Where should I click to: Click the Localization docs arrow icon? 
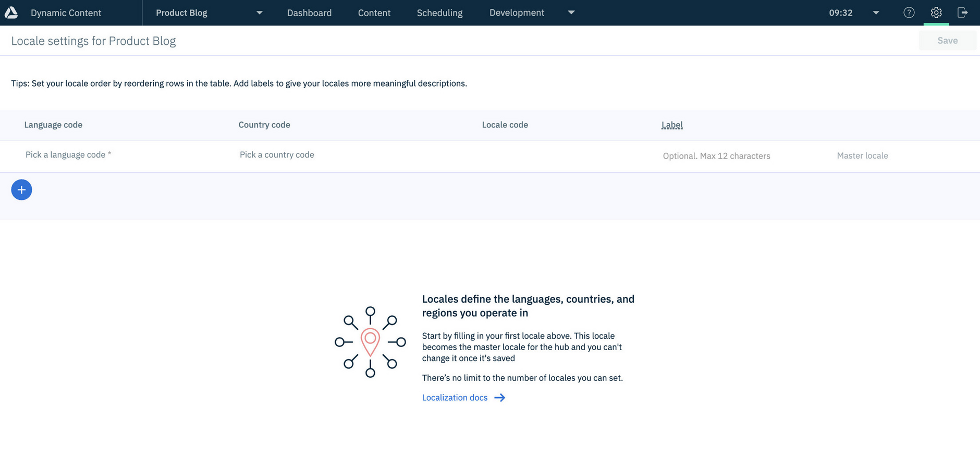tap(499, 398)
